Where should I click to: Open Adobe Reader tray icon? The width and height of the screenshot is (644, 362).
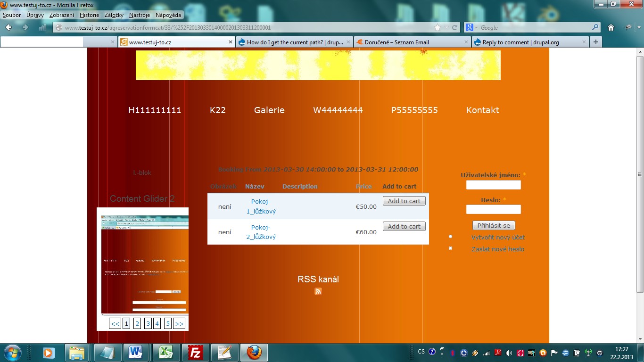(x=497, y=353)
